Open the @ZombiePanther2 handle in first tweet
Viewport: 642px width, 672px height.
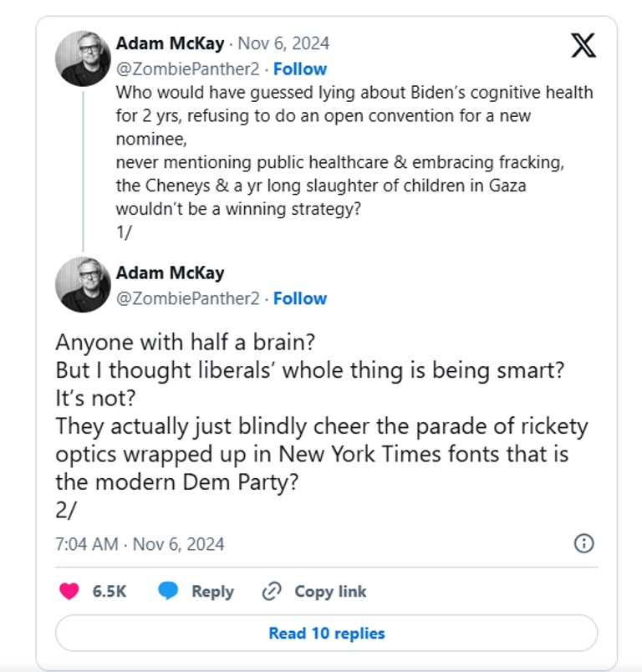[x=188, y=69]
